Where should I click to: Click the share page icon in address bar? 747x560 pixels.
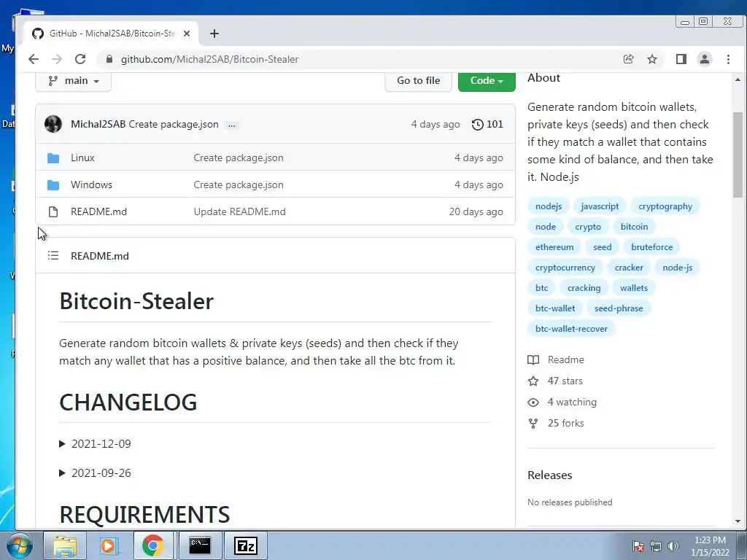628,59
